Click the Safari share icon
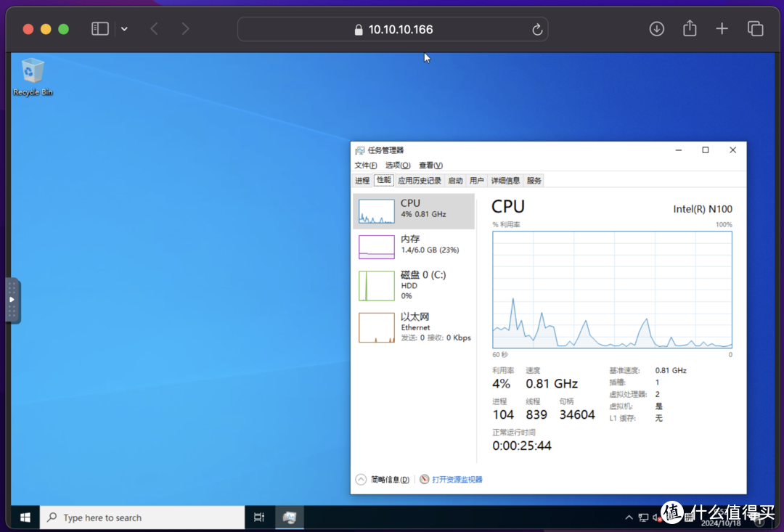This screenshot has height=532, width=784. [x=690, y=29]
